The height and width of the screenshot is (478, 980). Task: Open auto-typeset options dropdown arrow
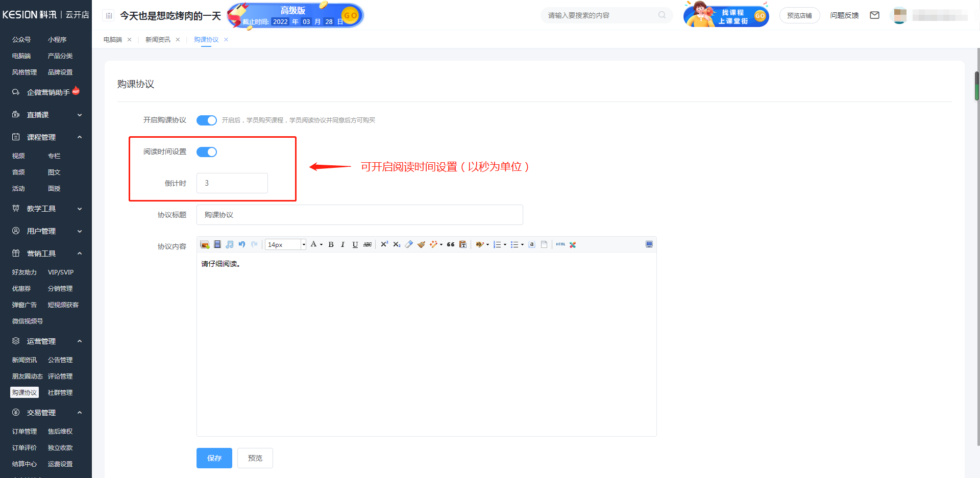coord(441,244)
